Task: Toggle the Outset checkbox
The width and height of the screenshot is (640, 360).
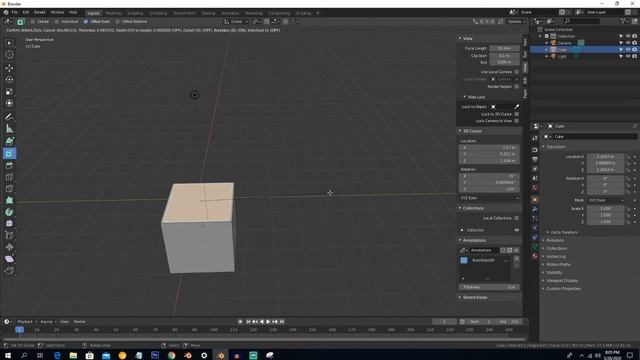Action: click(x=33, y=22)
